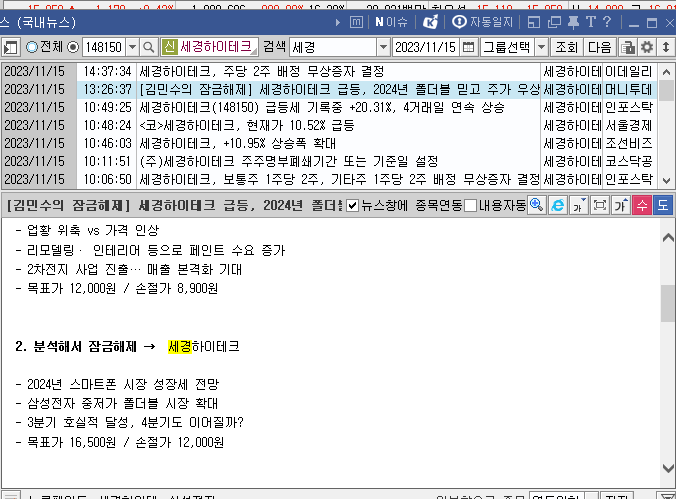The width and height of the screenshot is (676, 499).
Task: Click the green 신 badge icon
Action: coord(169,47)
